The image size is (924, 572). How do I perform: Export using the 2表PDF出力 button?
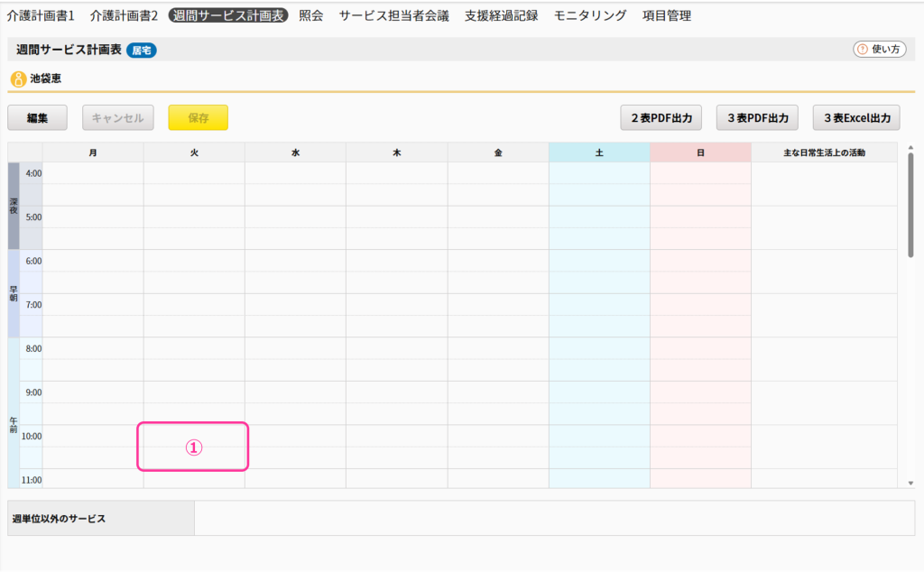661,117
